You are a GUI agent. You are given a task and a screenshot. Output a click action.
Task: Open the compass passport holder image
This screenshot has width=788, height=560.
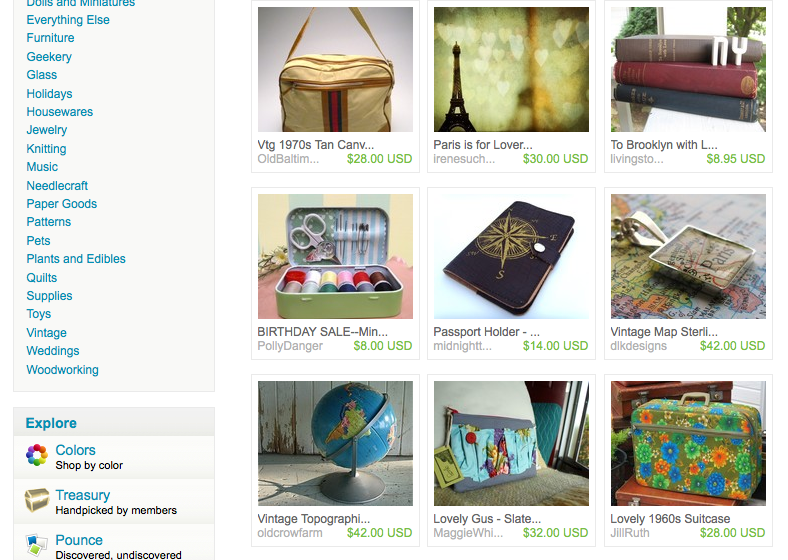[511, 256]
